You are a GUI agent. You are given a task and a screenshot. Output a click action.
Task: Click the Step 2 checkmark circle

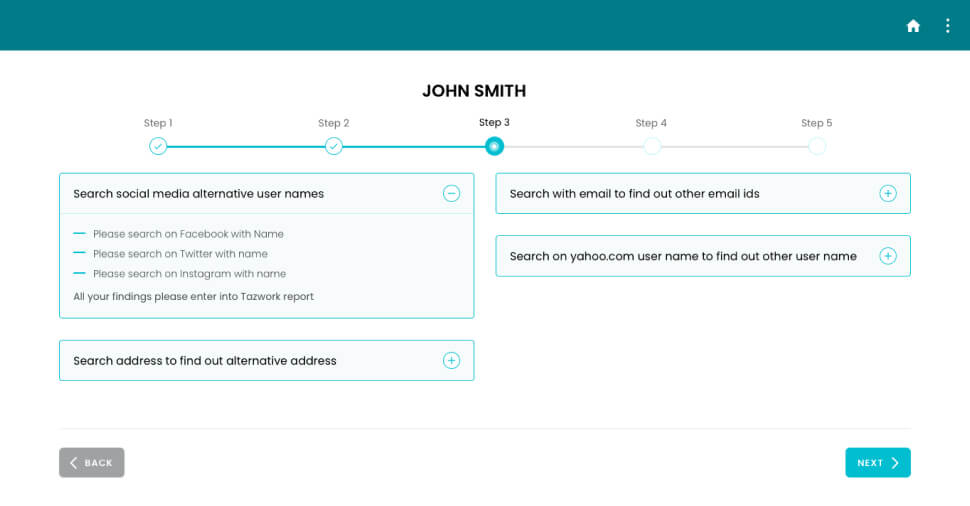[334, 147]
